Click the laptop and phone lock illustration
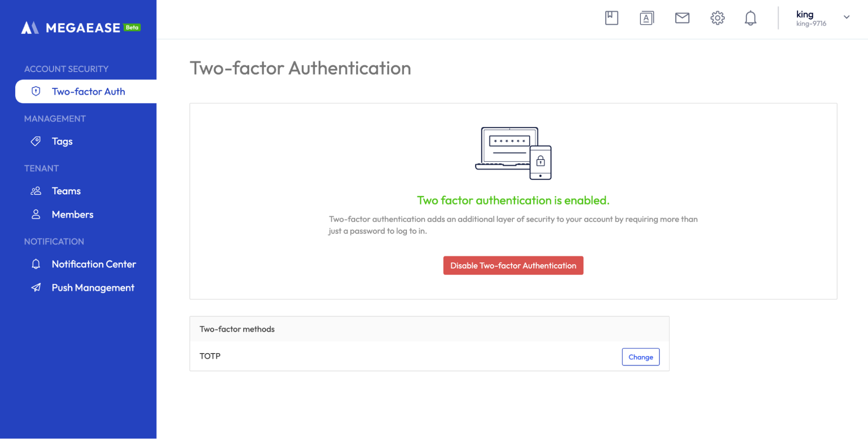868x439 pixels. coord(513,153)
